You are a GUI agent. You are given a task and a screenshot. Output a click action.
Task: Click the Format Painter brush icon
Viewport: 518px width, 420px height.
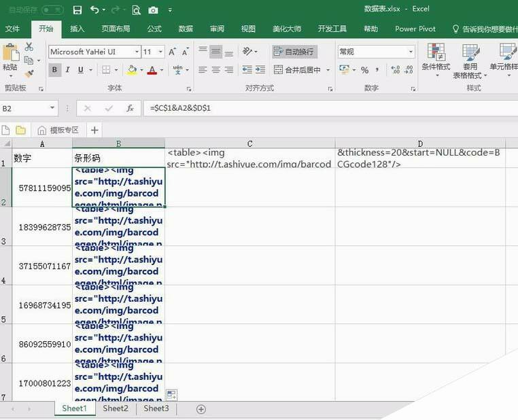(29, 73)
